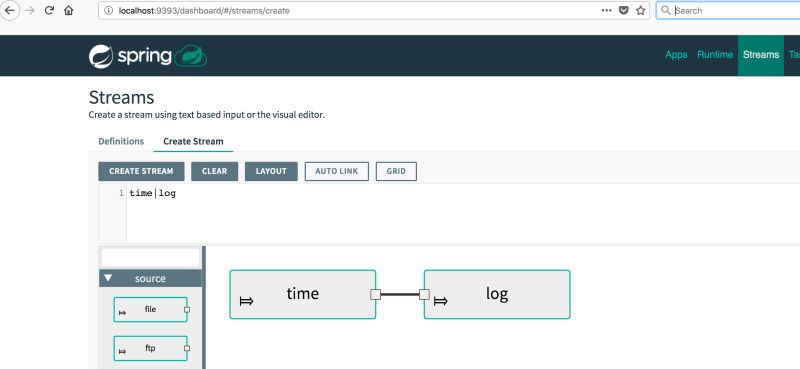Click the browser forward arrow button

30,10
